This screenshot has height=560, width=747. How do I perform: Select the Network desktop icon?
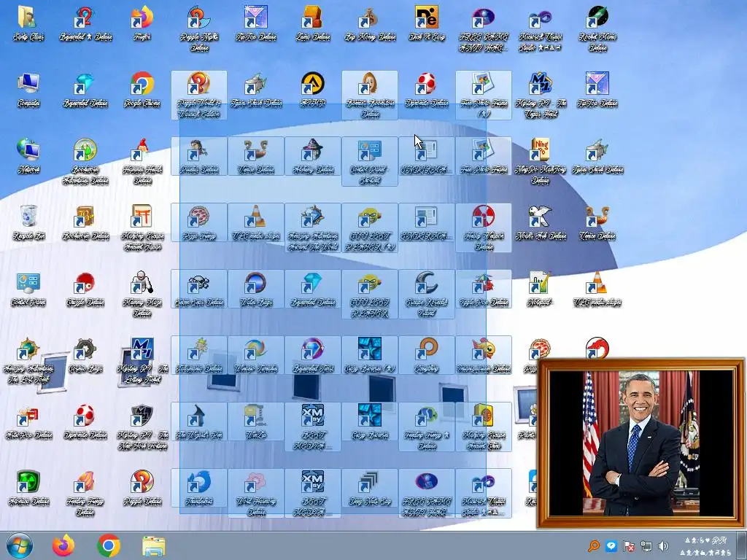pyautogui.click(x=28, y=156)
